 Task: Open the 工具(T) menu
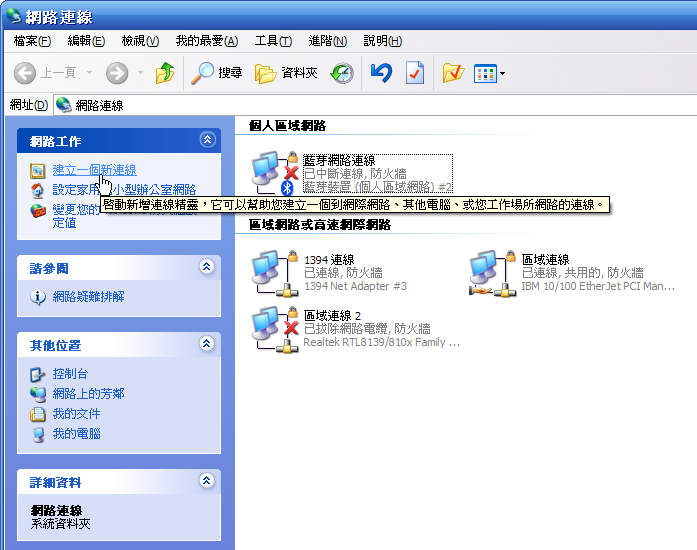click(x=273, y=41)
